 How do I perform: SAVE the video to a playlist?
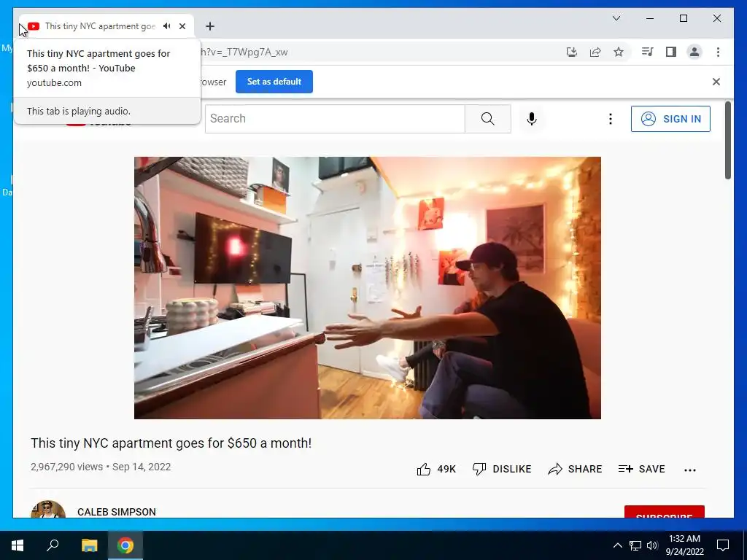tap(641, 469)
